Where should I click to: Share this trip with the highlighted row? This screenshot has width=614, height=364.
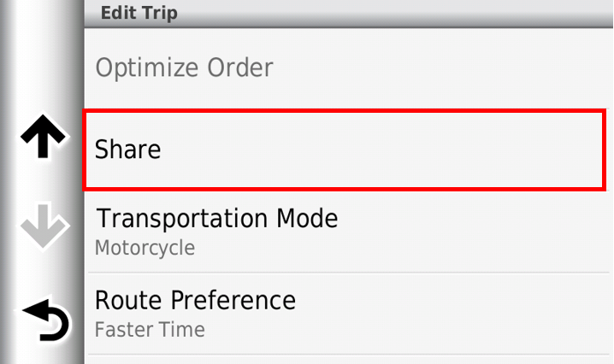[x=345, y=150]
